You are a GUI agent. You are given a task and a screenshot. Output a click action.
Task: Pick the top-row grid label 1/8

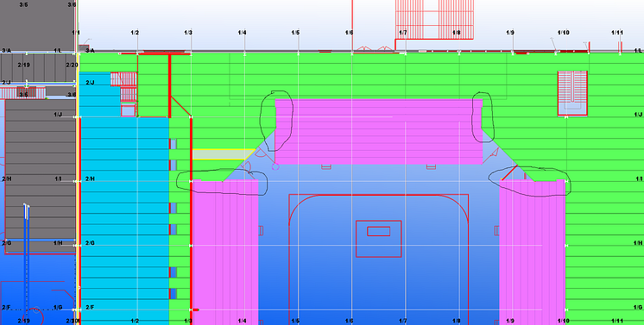(457, 33)
